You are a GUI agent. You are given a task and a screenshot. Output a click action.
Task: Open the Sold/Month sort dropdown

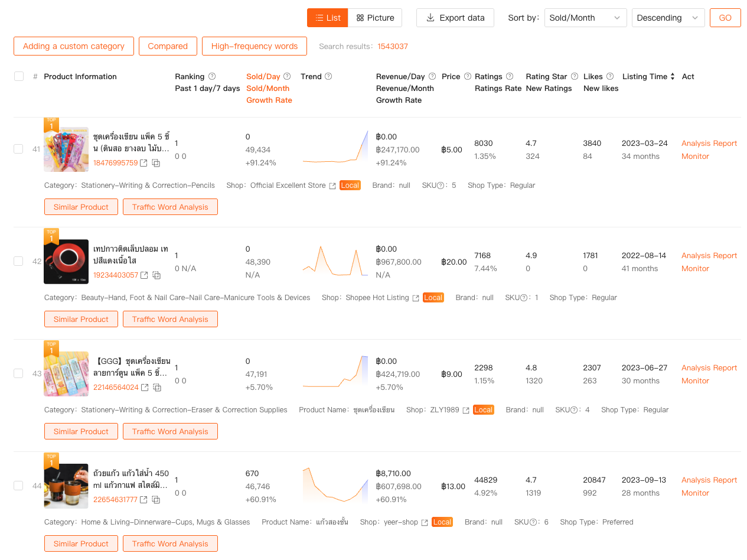click(x=585, y=18)
